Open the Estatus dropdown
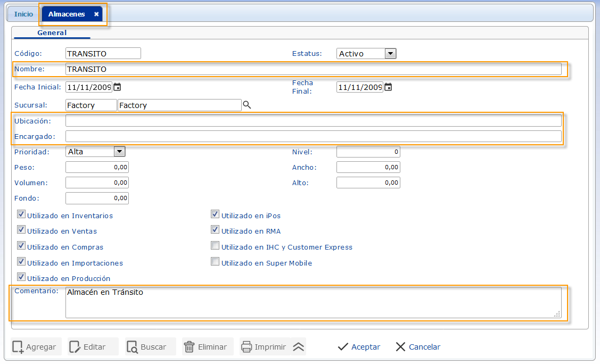Image resolution: width=600 pixels, height=364 pixels. tap(390, 53)
